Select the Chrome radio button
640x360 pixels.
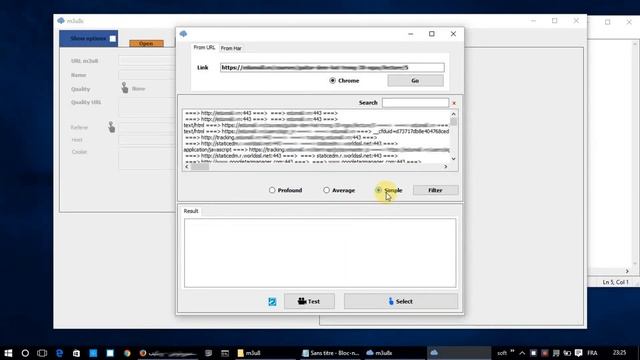344,81
